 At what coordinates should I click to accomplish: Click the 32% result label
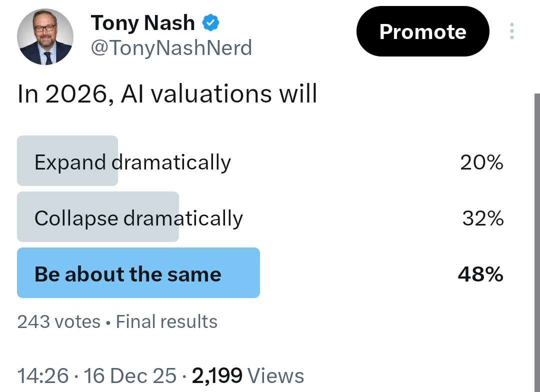point(483,218)
